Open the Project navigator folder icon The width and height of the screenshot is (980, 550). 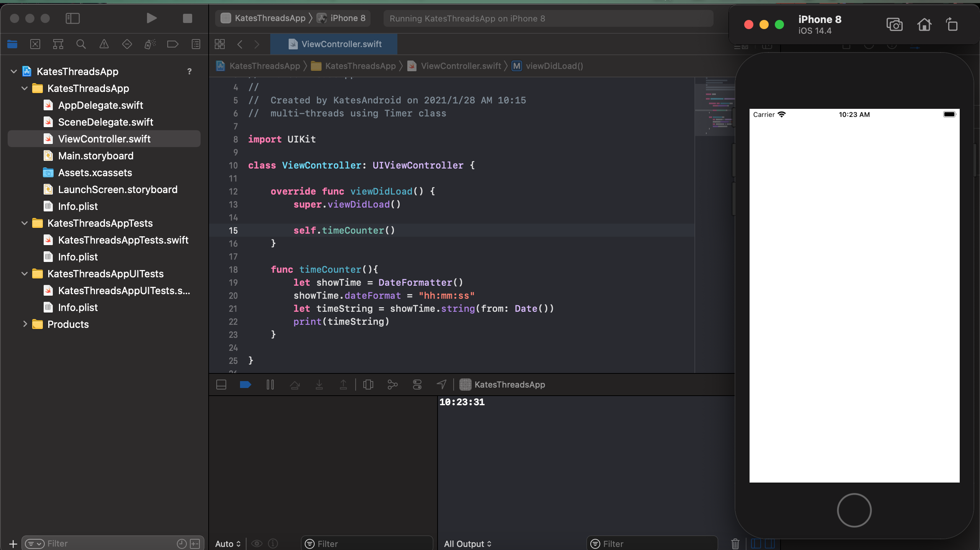pos(12,44)
